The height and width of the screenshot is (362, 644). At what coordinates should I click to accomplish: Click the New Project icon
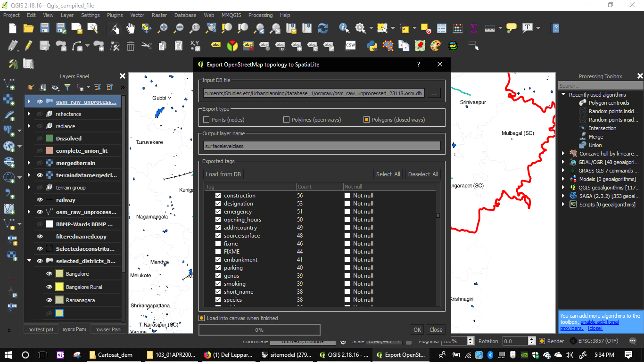(13, 28)
